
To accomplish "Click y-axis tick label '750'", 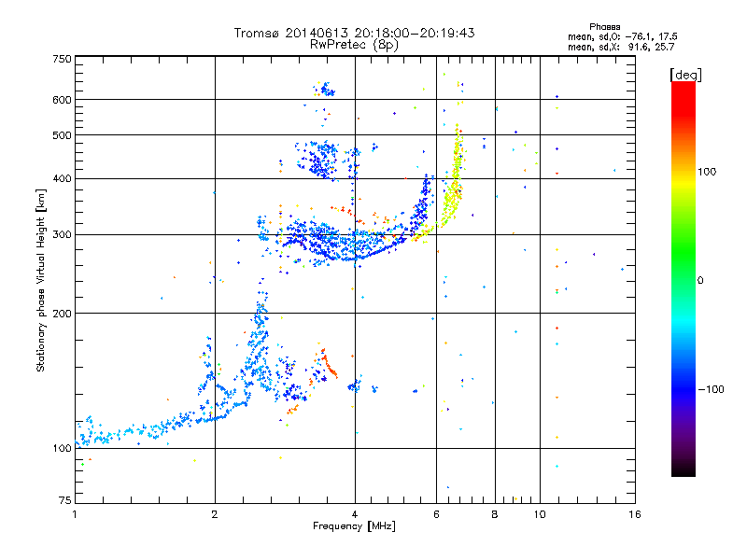I will click(x=62, y=59).
